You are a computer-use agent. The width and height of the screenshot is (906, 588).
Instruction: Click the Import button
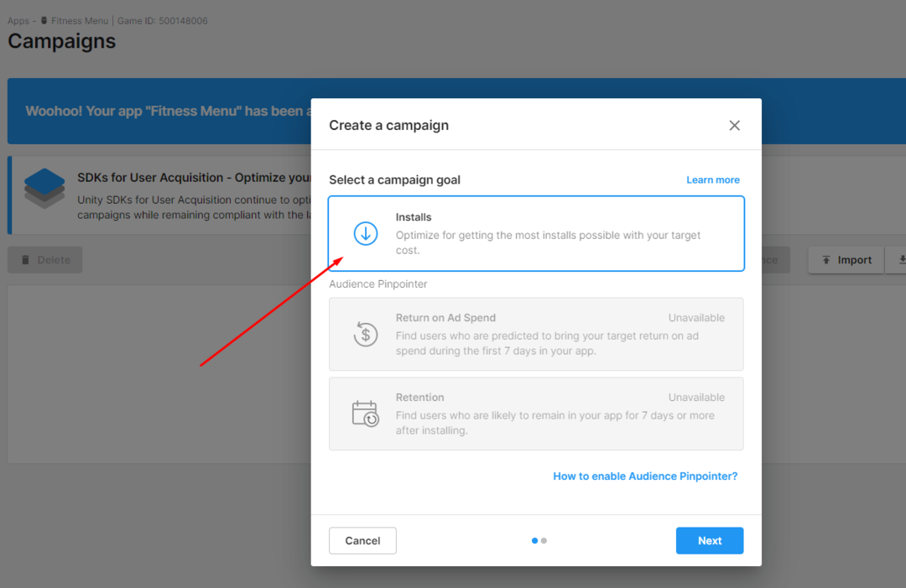click(x=846, y=260)
